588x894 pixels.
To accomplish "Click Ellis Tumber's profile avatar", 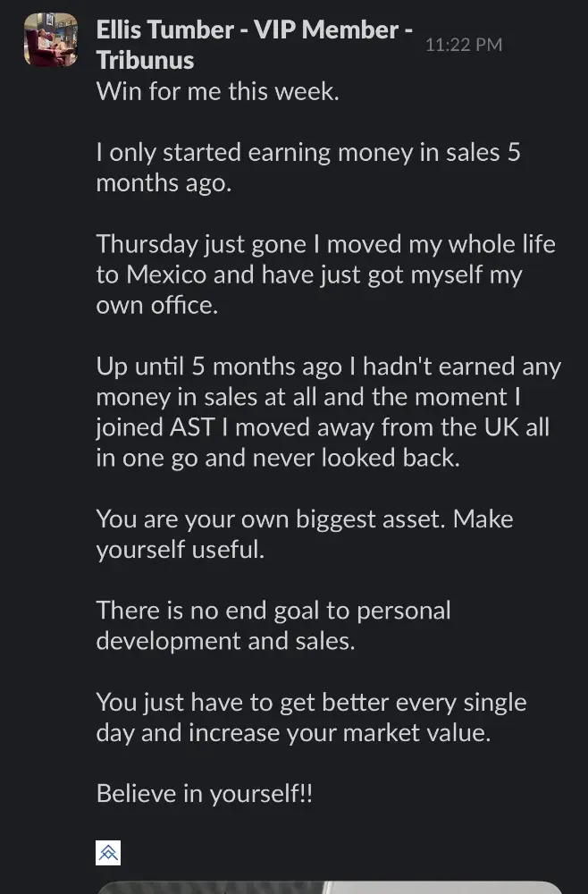I will pos(51,41).
